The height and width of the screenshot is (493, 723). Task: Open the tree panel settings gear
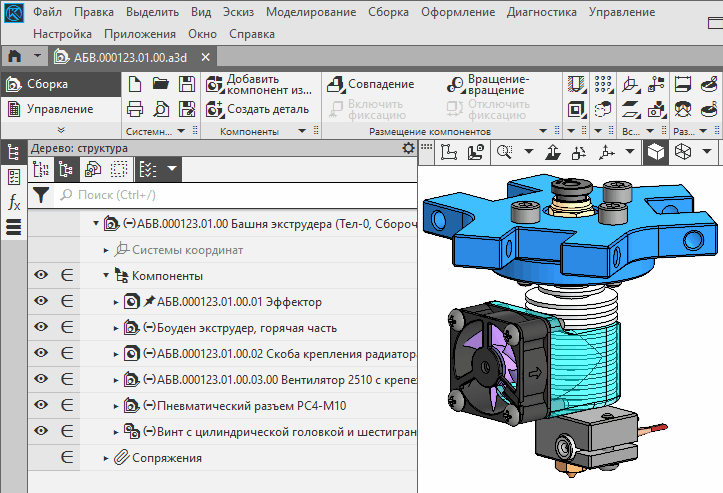click(407, 148)
